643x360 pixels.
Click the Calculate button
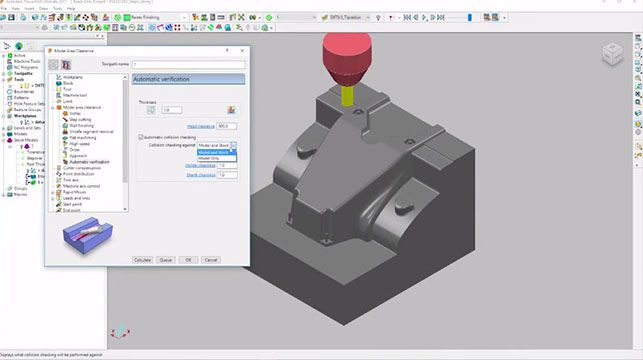(x=142, y=260)
